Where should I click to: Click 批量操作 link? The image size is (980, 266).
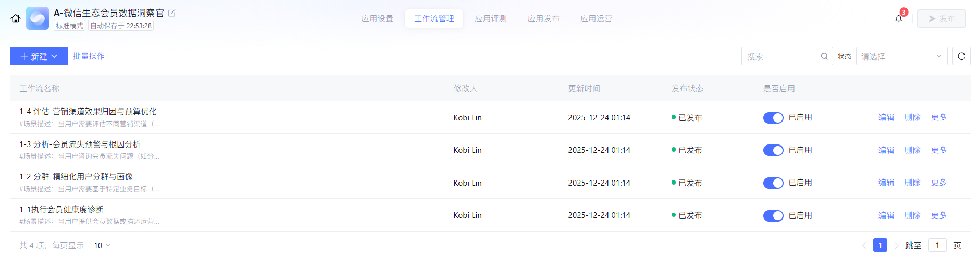pyautogui.click(x=89, y=56)
